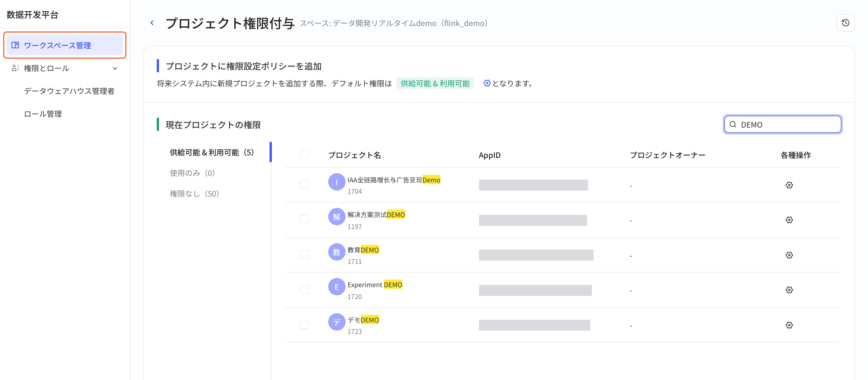The height and width of the screenshot is (380, 868).
Task: Click the 権限とロール people icon
Action: pos(15,68)
